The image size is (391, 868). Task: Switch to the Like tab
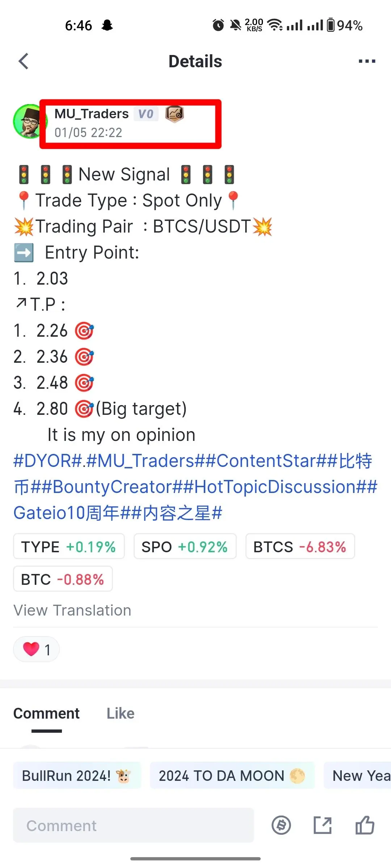click(x=121, y=714)
